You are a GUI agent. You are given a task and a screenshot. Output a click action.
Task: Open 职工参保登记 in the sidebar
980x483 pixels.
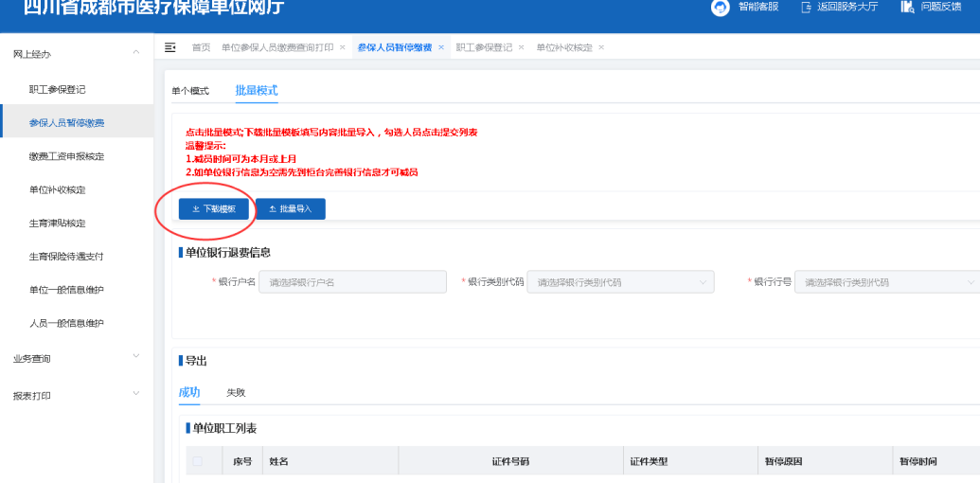(x=58, y=89)
